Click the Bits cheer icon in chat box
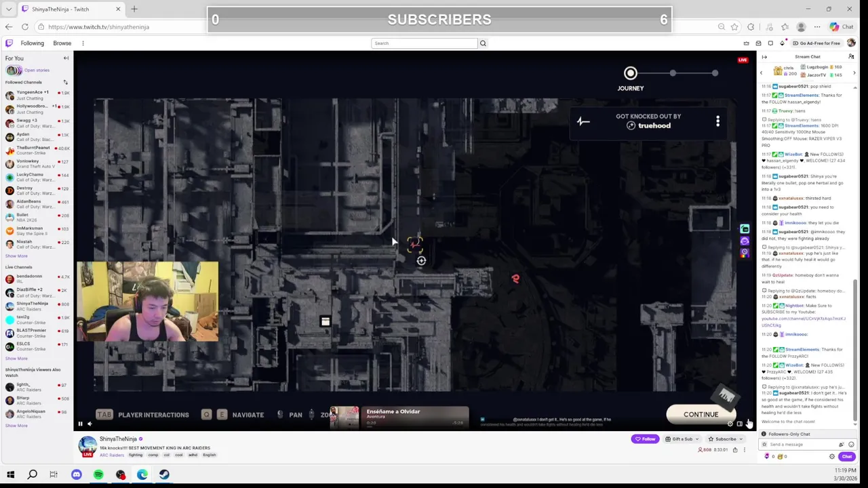Viewport: 868px width, 488px height. 842,445
